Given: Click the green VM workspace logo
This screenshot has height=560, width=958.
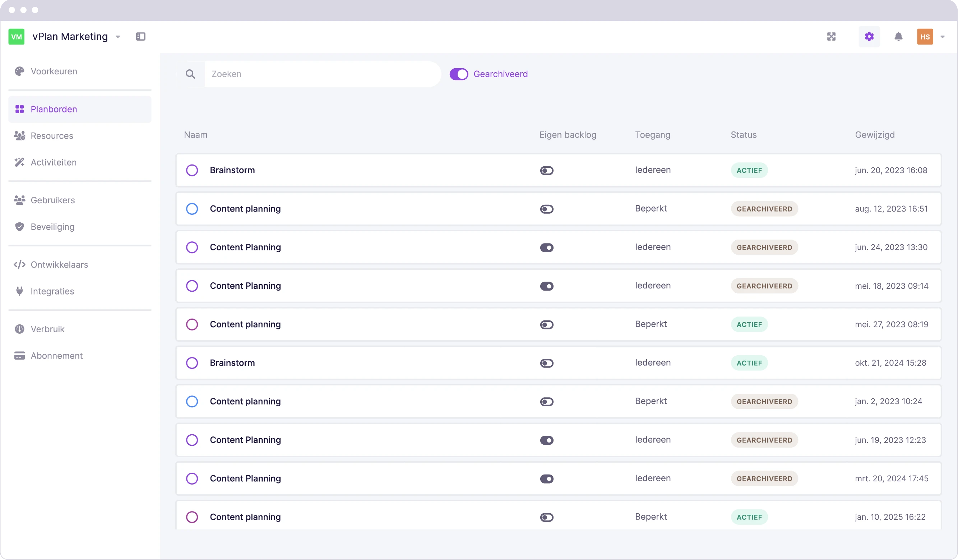Looking at the screenshot, I should coord(17,37).
